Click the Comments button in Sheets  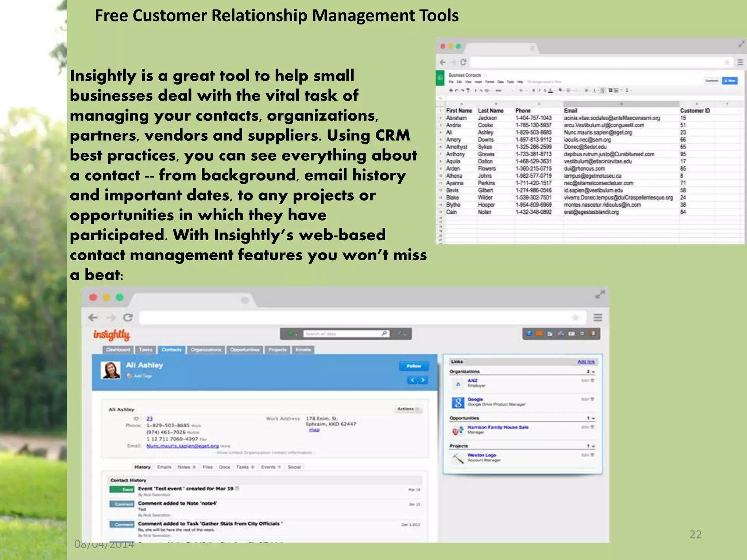tap(712, 81)
